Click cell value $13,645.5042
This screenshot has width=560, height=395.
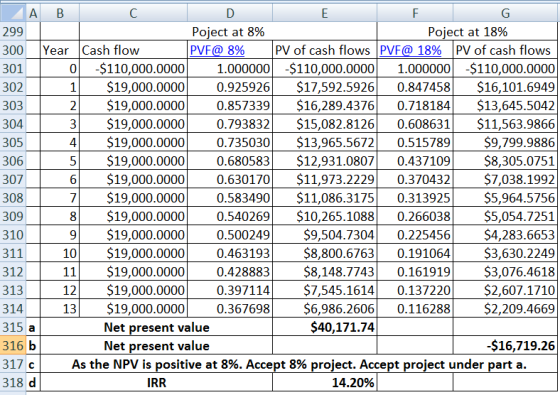505,105
